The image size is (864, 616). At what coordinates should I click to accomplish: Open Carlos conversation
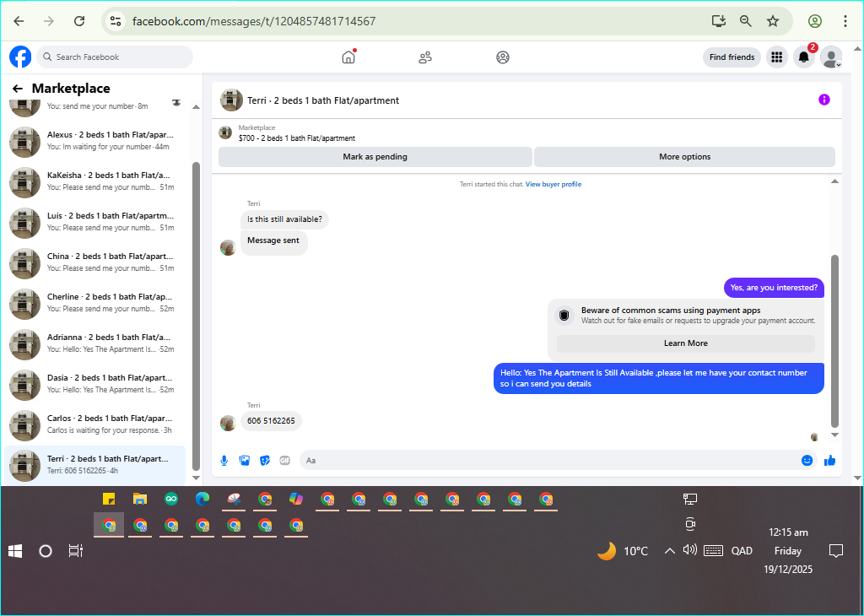point(96,424)
